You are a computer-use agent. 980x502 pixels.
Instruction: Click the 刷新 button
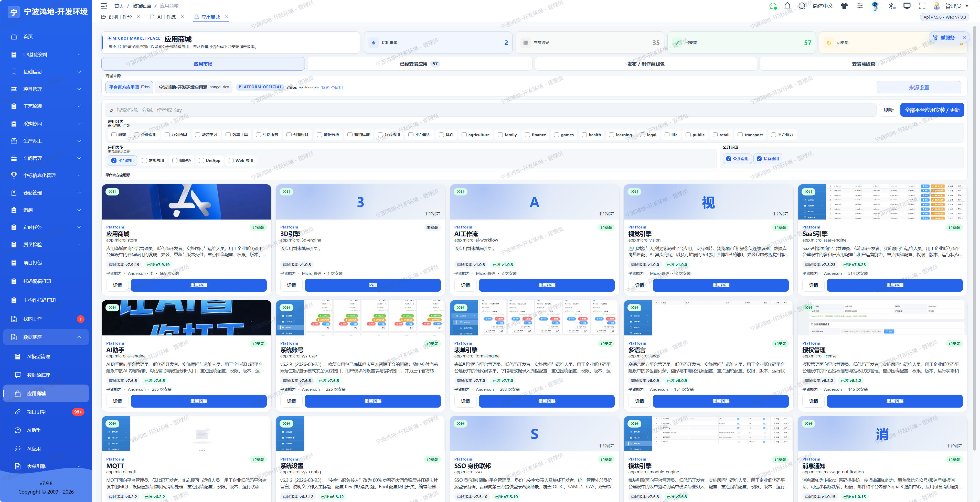(x=888, y=110)
